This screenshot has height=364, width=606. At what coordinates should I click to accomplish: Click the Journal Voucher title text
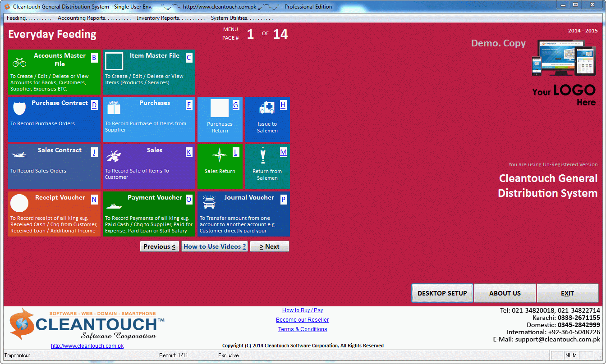(249, 198)
